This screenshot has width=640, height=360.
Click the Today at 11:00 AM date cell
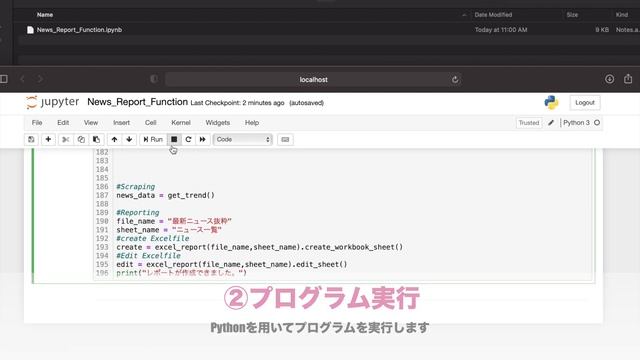click(501, 30)
